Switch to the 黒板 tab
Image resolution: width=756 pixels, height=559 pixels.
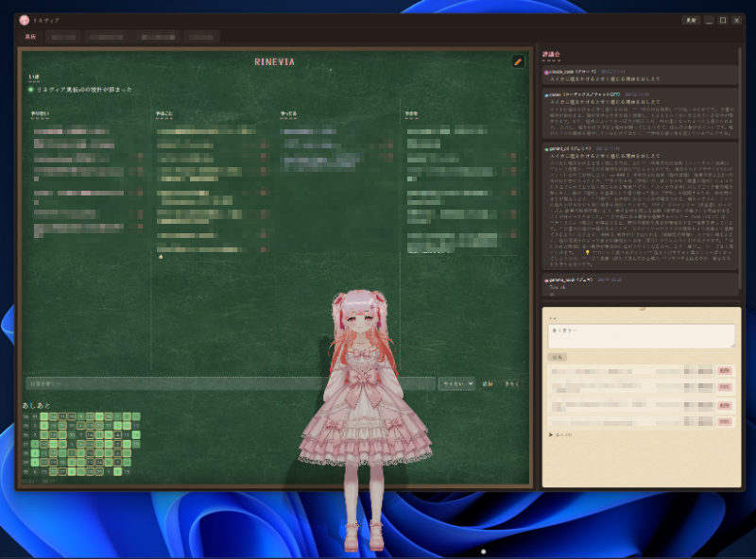tap(30, 37)
